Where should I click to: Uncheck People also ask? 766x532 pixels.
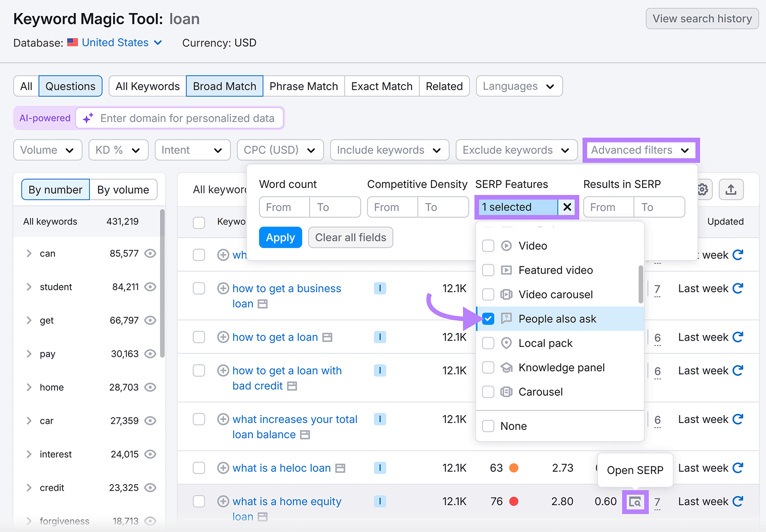pyautogui.click(x=488, y=319)
